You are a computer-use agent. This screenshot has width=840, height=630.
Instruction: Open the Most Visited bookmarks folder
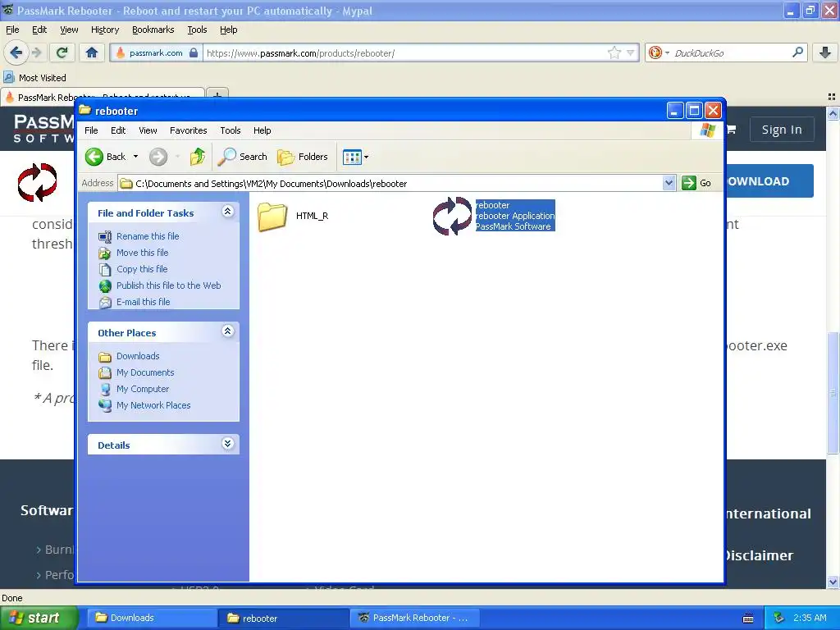coord(34,78)
